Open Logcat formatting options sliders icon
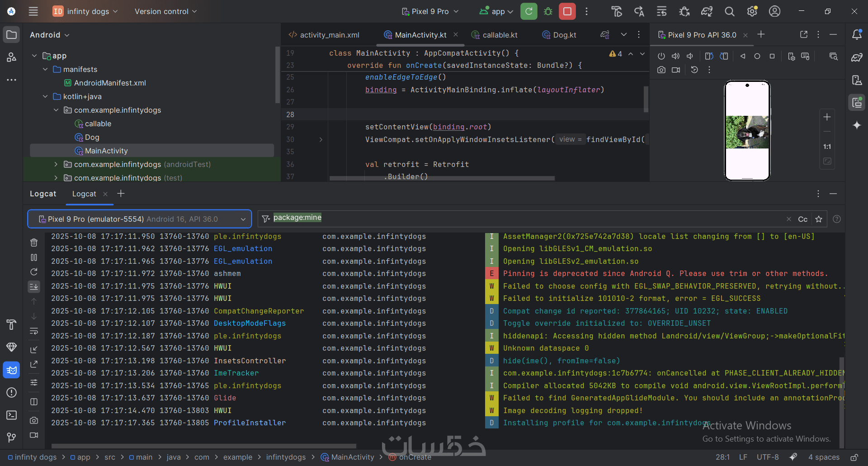This screenshot has height=466, width=868. [x=34, y=383]
